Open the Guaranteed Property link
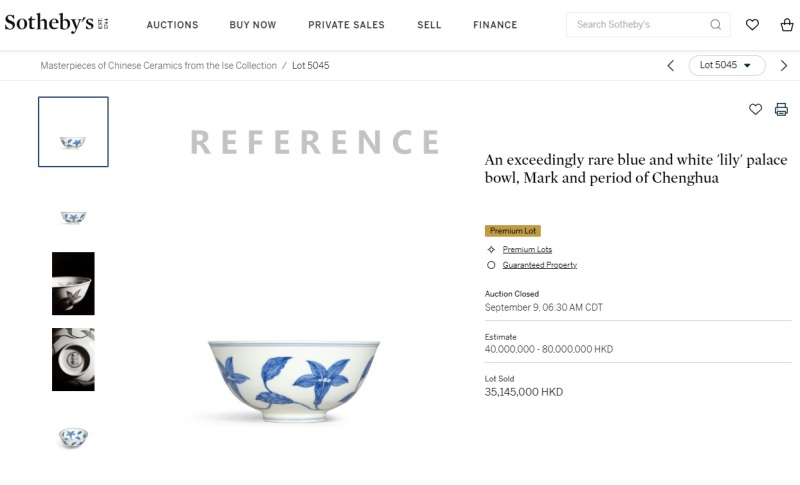 click(539, 265)
